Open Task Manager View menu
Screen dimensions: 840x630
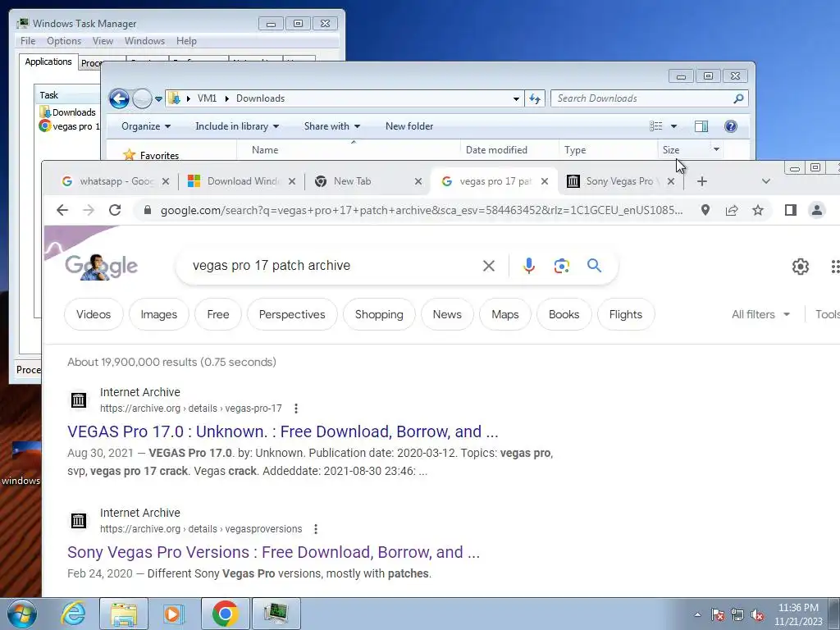[103, 41]
